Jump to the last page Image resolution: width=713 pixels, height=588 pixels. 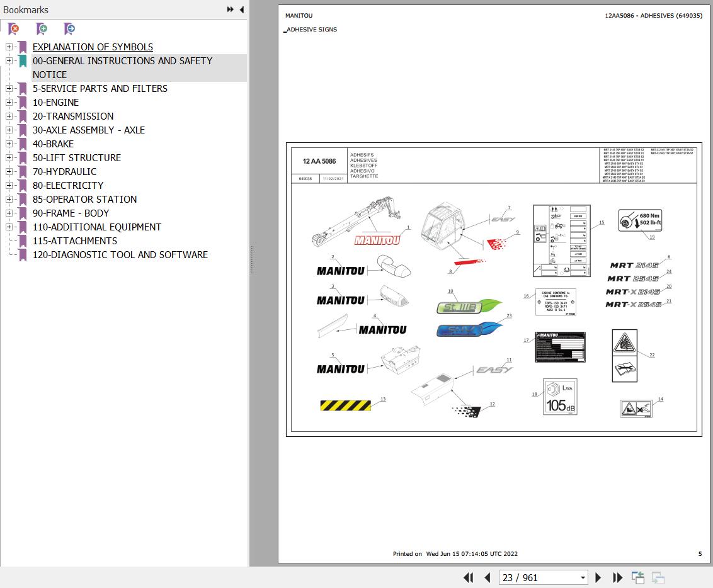617,577
